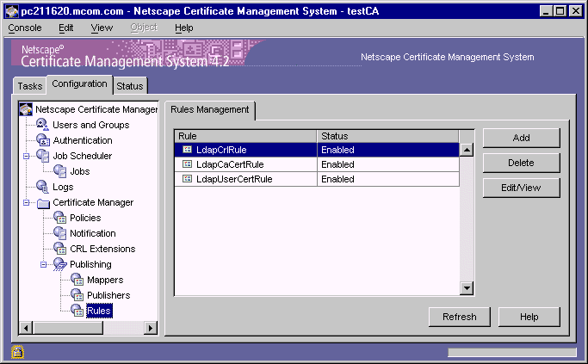The width and height of the screenshot is (588, 364).
Task: Switch to the Status tab
Action: click(x=130, y=86)
